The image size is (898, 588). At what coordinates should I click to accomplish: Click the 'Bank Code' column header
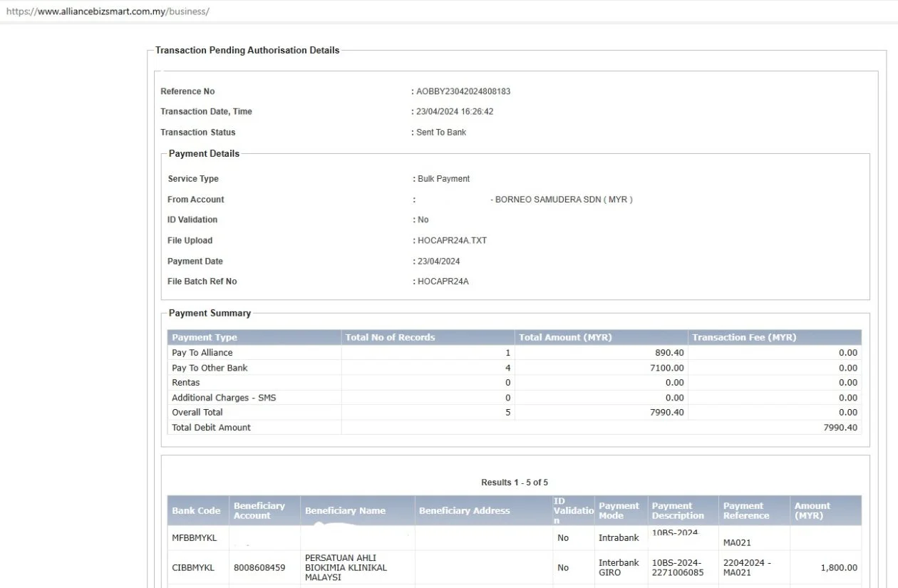[196, 510]
